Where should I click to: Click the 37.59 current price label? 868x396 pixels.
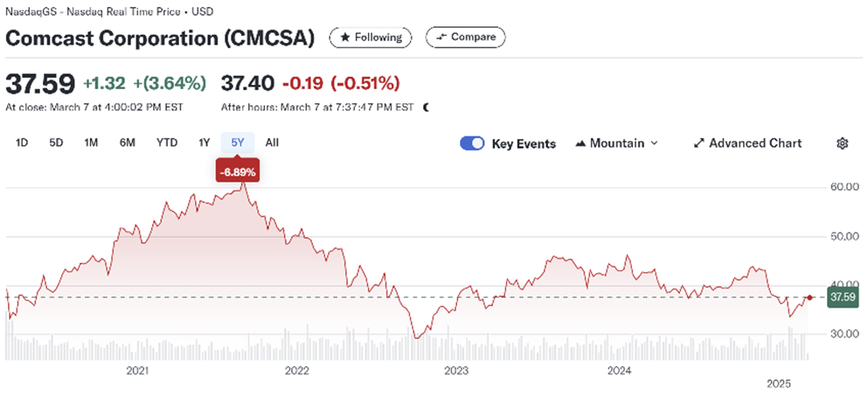841,297
